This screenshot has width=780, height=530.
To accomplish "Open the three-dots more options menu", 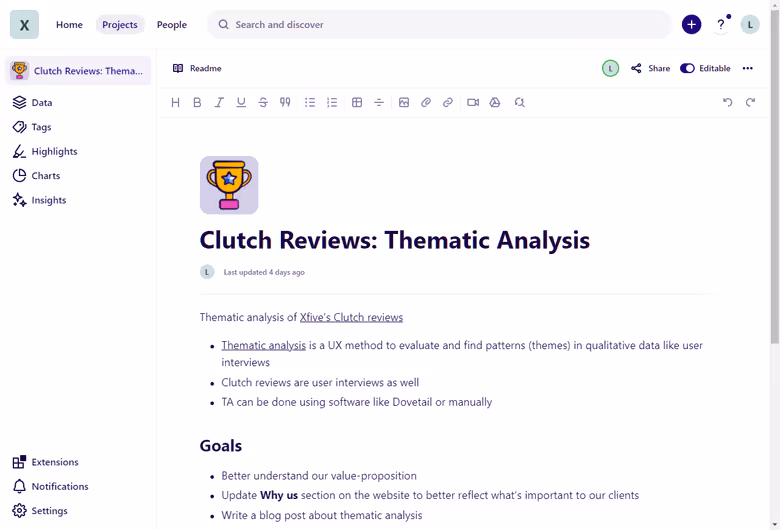I will click(x=747, y=68).
